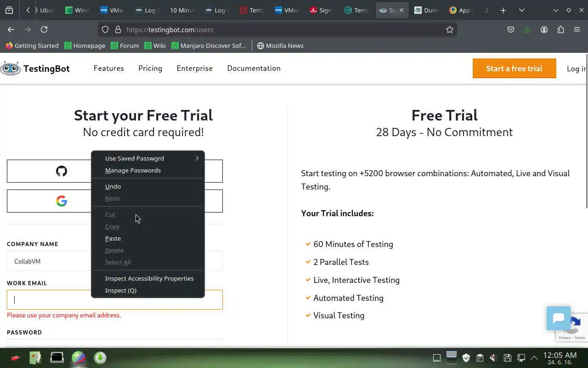
Task: Bookmark this page with the star icon
Action: click(450, 29)
